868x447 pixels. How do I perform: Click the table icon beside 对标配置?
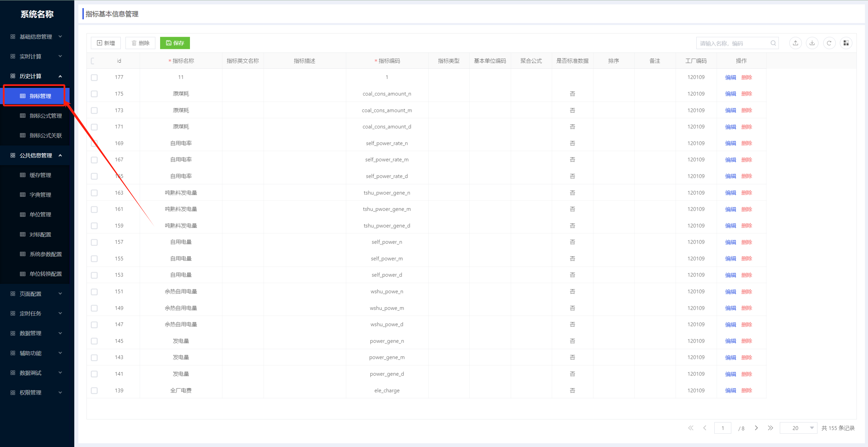tap(23, 234)
